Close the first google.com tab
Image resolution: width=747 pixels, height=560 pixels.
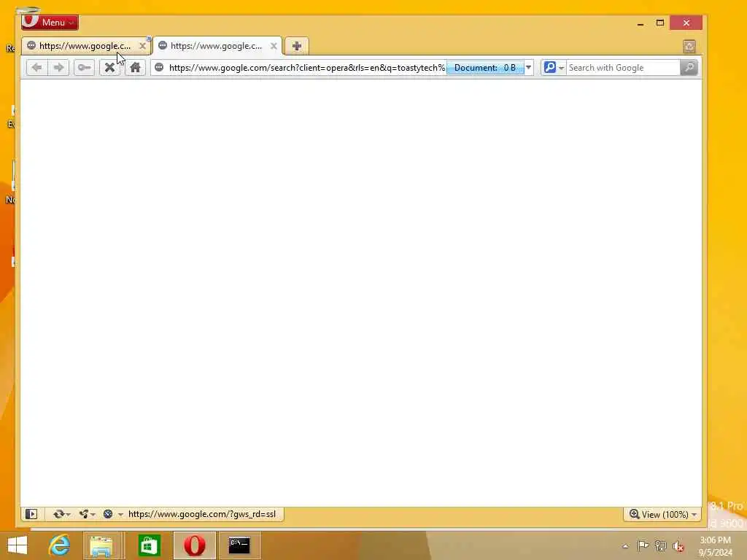coord(142,46)
